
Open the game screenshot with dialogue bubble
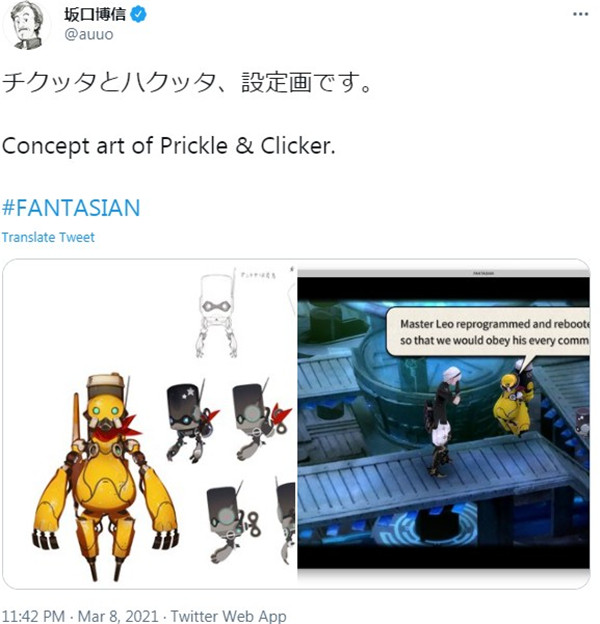coord(444,424)
